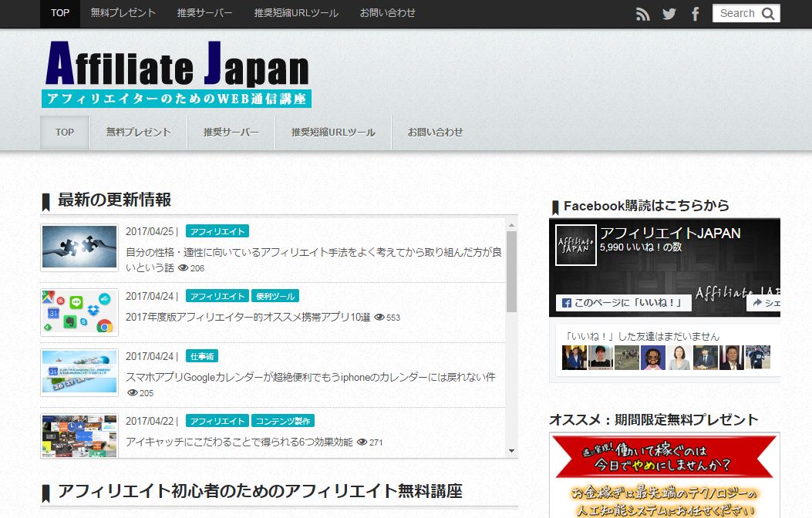
Task: Select お問い合わせ in the gray navigation
Action: pos(435,133)
